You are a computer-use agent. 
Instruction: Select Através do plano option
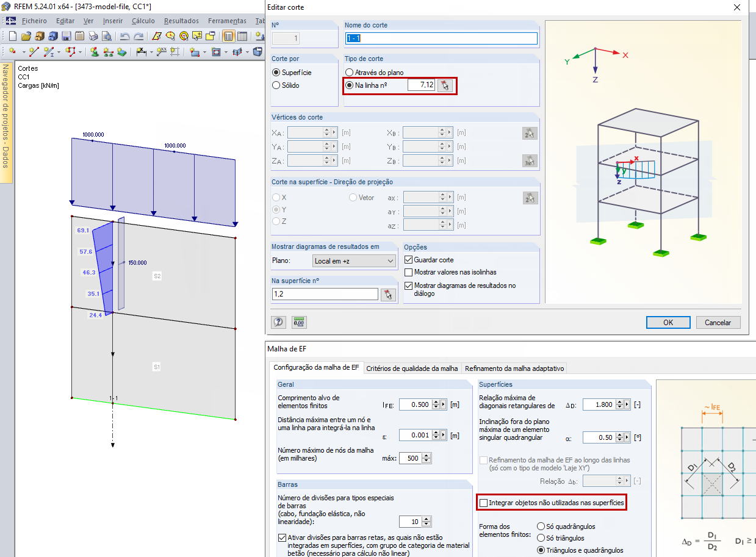coord(350,73)
